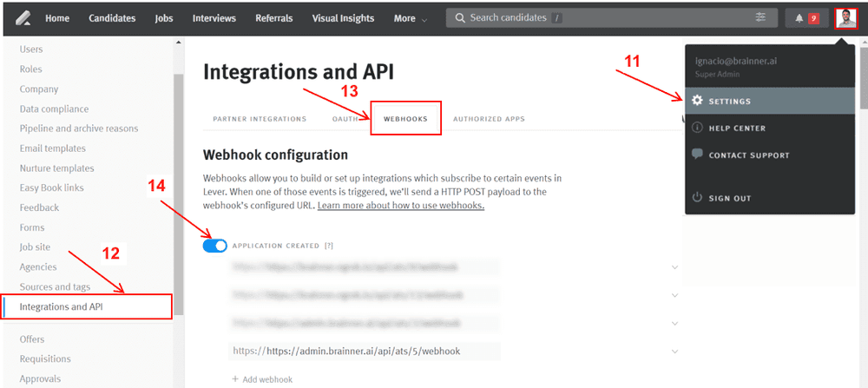The width and height of the screenshot is (868, 388).
Task: Expand the More menu dropdown
Action: 410,18
